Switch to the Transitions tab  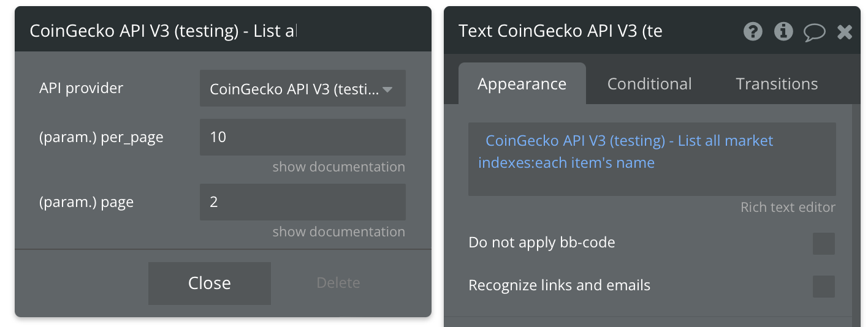(777, 84)
